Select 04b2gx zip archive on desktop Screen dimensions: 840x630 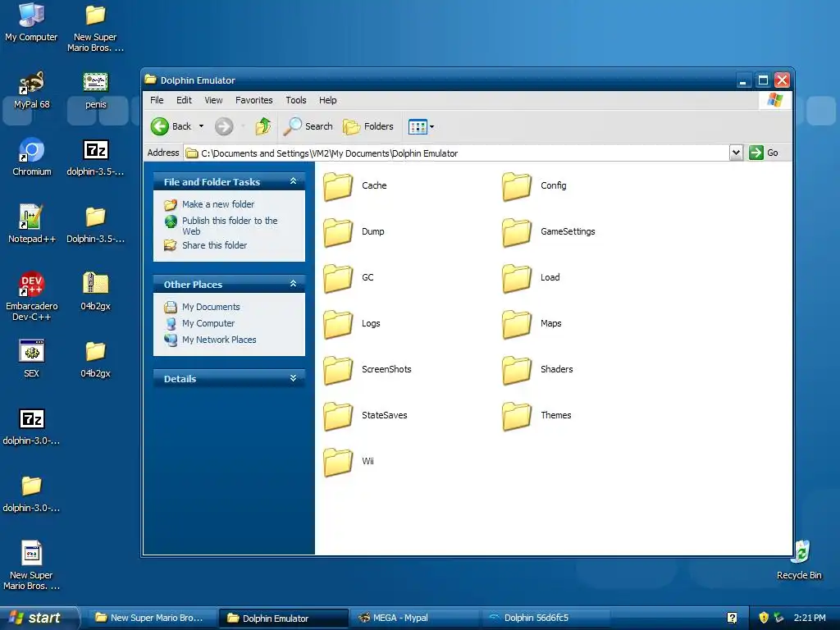pyautogui.click(x=95, y=292)
